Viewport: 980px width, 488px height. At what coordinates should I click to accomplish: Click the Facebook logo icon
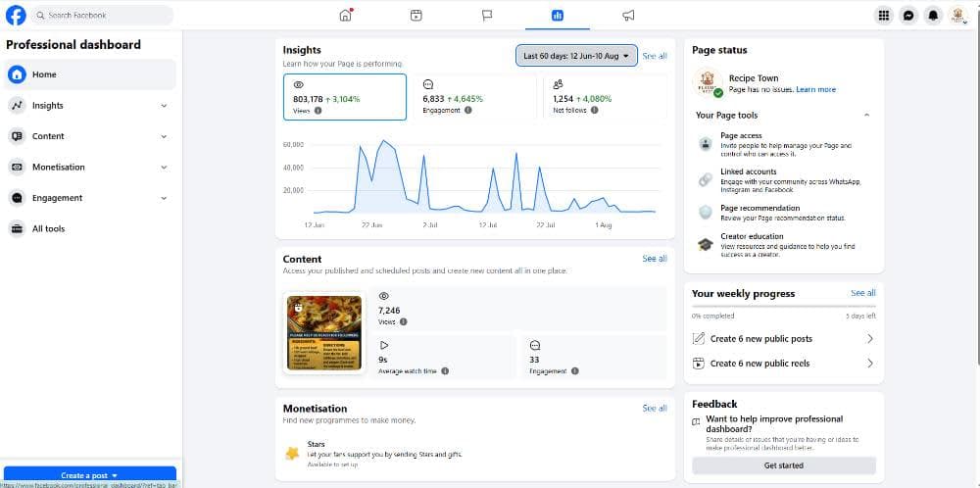click(16, 15)
